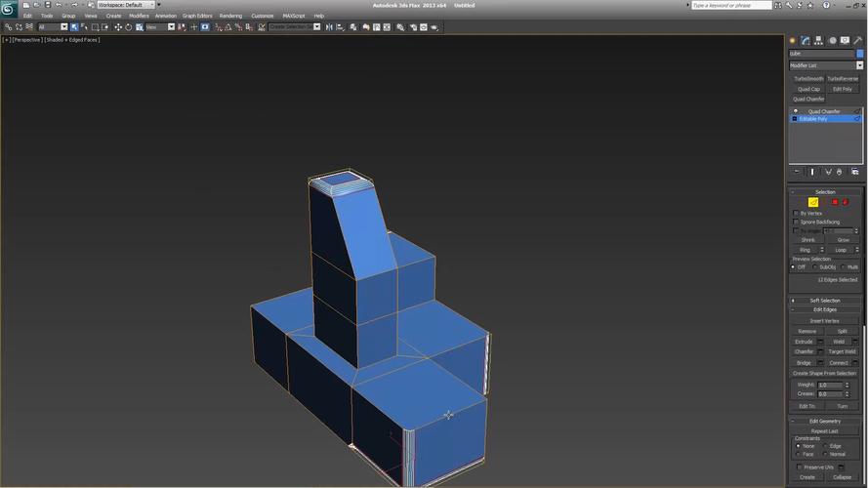Image resolution: width=868 pixels, height=488 pixels.
Task: Toggle Quad Chamfer modifier lightbulb
Action: [x=796, y=111]
